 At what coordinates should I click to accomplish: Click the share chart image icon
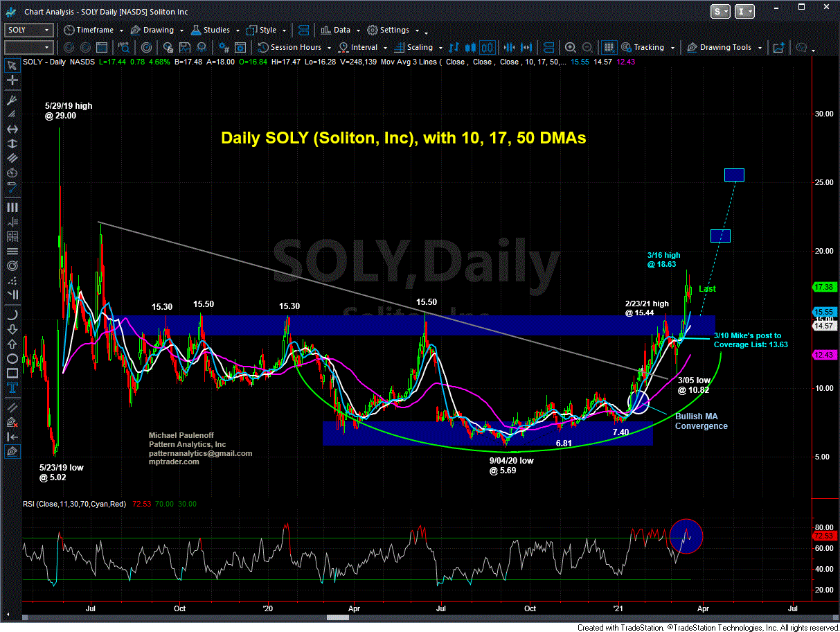(x=779, y=47)
